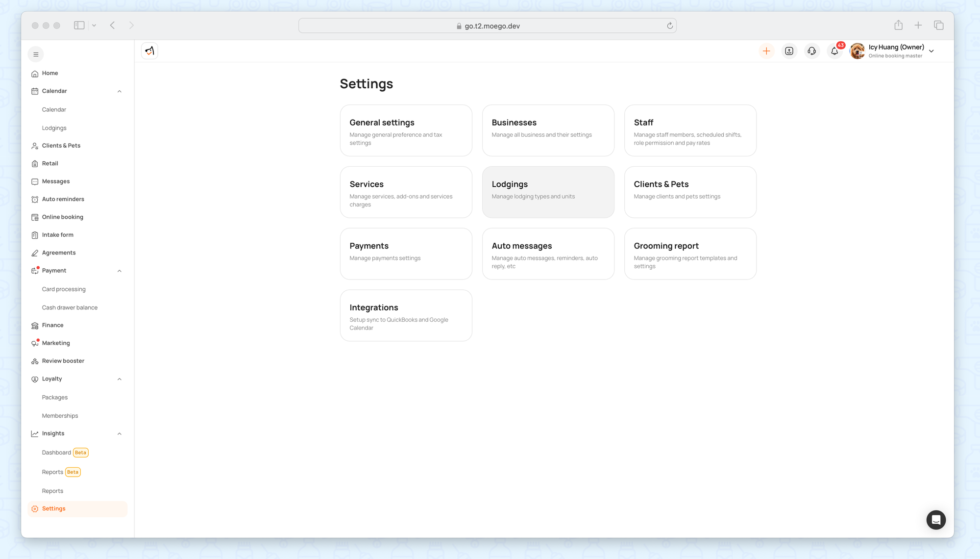Open the Icy Huang account dropdown
This screenshot has height=559, width=980.
pos(931,51)
